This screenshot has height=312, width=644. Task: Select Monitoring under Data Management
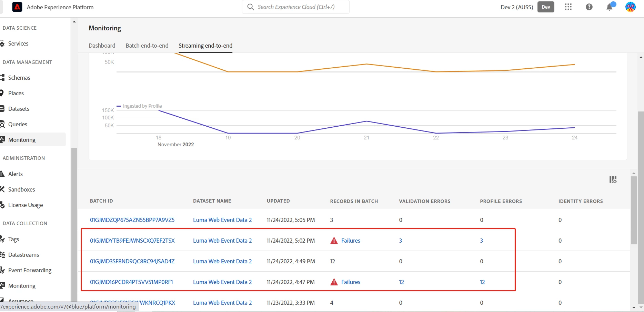(22, 140)
